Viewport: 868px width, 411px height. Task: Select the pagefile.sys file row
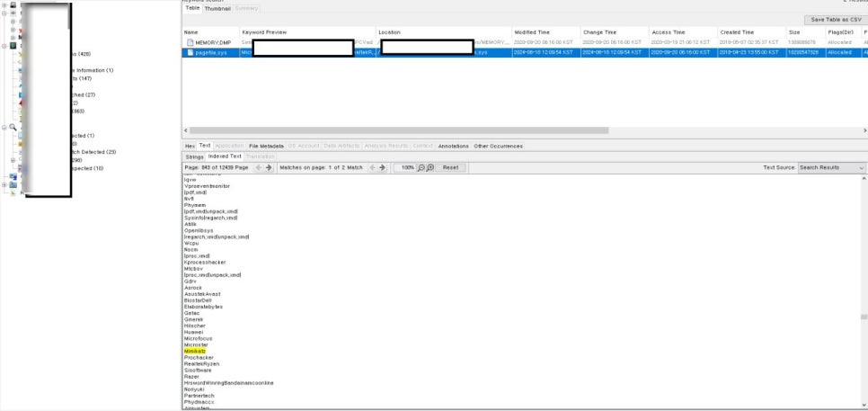[x=524, y=52]
